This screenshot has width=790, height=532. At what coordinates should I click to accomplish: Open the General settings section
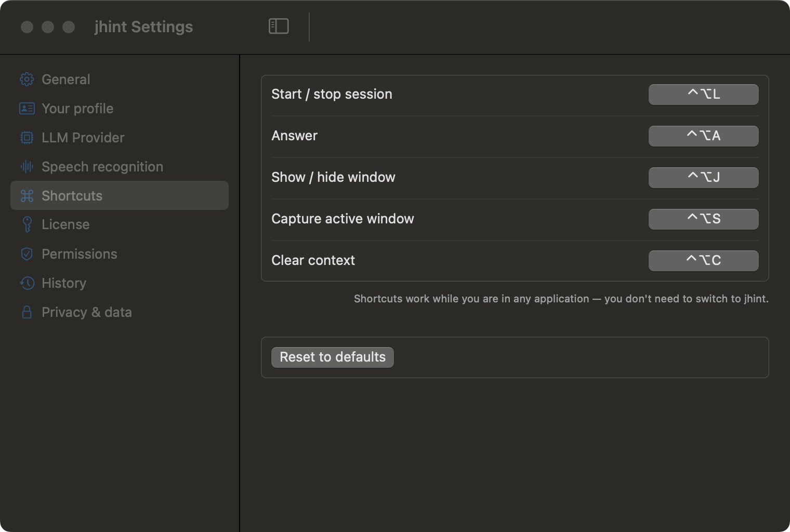(120, 79)
